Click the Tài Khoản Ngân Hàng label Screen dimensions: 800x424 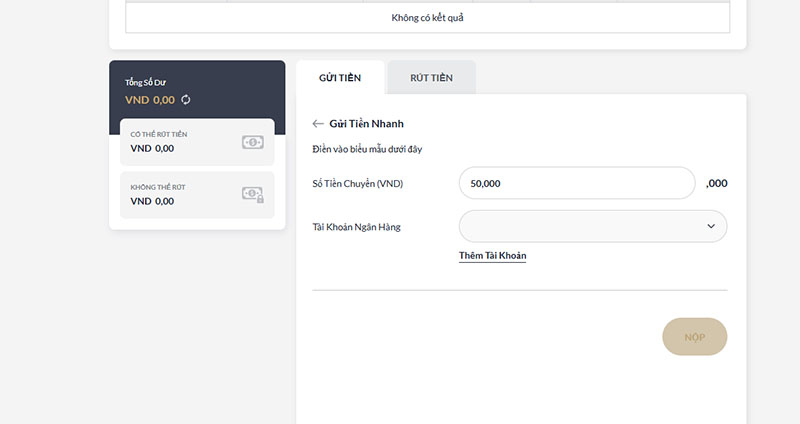tap(357, 227)
